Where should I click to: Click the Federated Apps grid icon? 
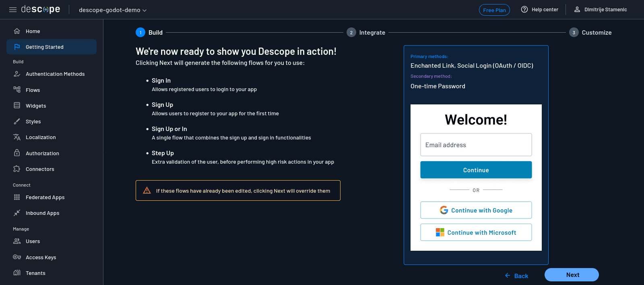(x=17, y=197)
